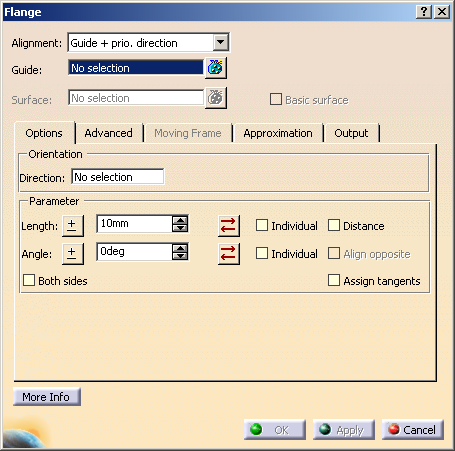Select the Output tab
The image size is (455, 451).
351,133
